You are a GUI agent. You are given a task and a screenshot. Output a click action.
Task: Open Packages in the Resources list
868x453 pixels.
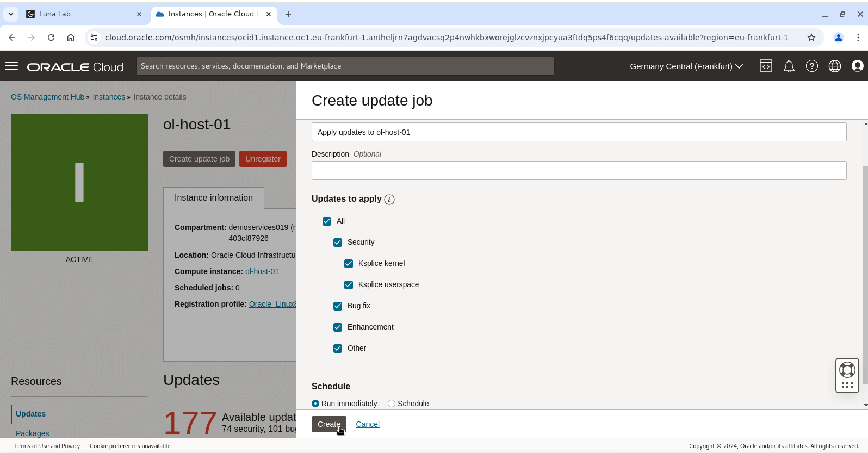pos(32,433)
